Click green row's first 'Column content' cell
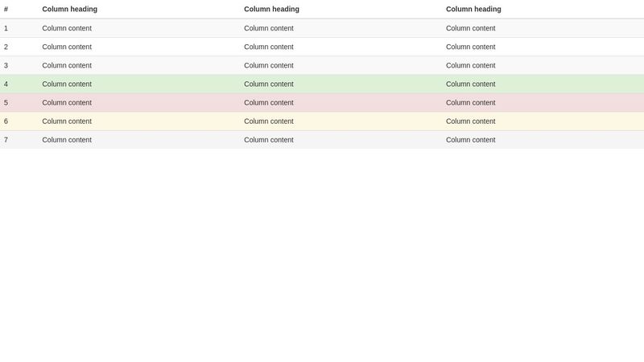 (67, 84)
